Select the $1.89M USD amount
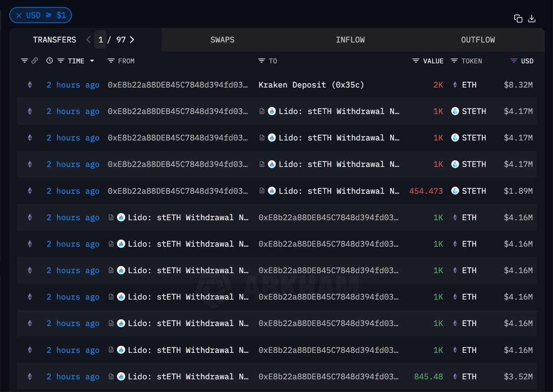The image size is (553, 392). [518, 191]
